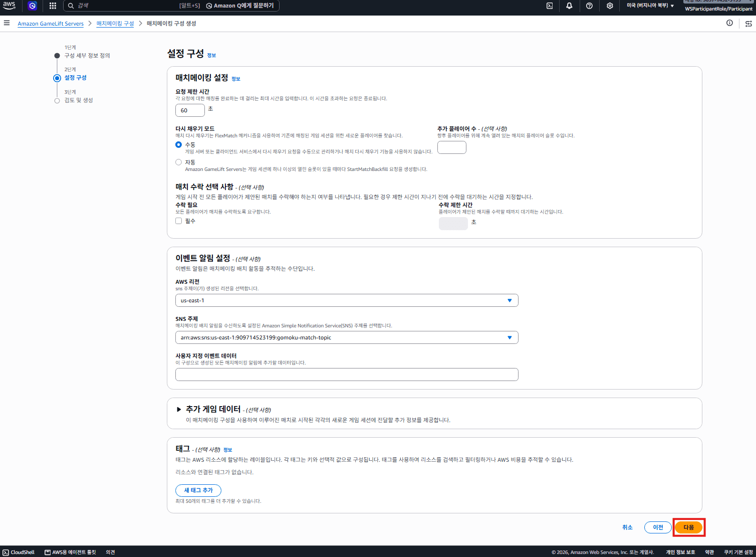Open AWS용 에이전트 툴킷 in the footer
The width and height of the screenshot is (756, 557).
point(70,552)
